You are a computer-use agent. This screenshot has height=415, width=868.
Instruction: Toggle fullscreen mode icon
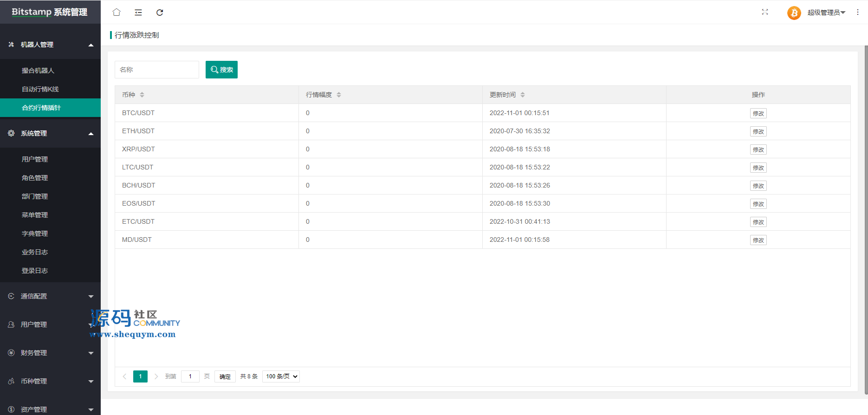[765, 12]
